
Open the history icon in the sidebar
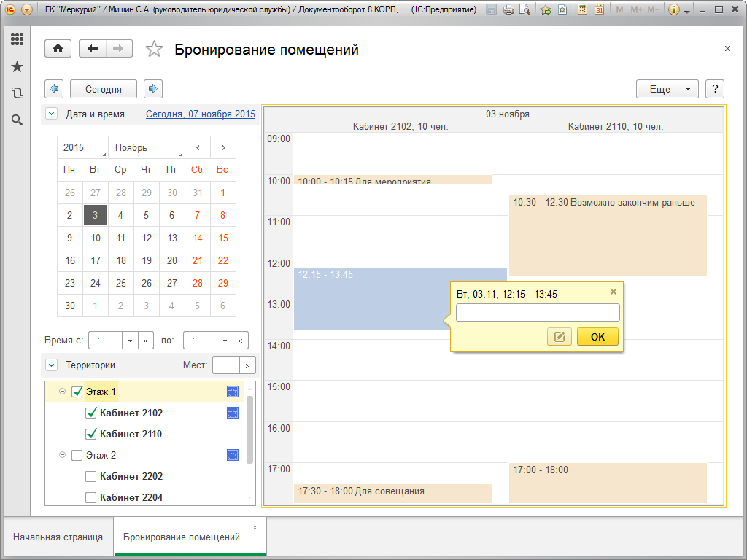coord(17,93)
